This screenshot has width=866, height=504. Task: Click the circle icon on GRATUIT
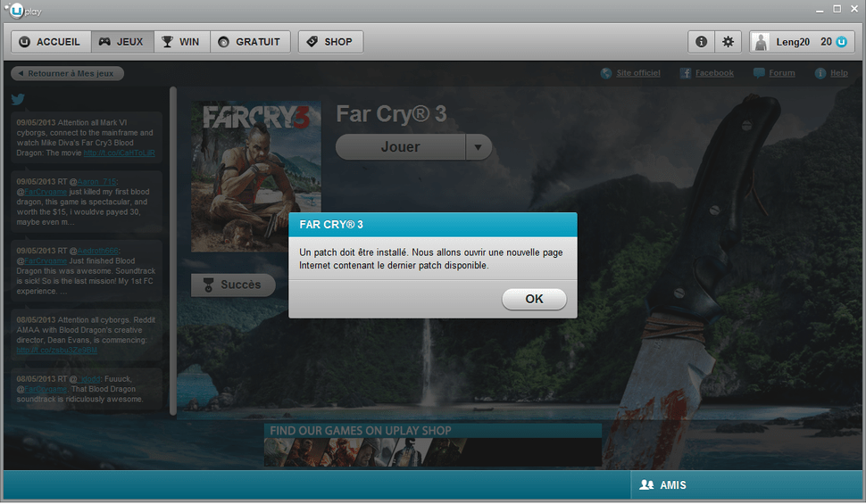coord(224,42)
